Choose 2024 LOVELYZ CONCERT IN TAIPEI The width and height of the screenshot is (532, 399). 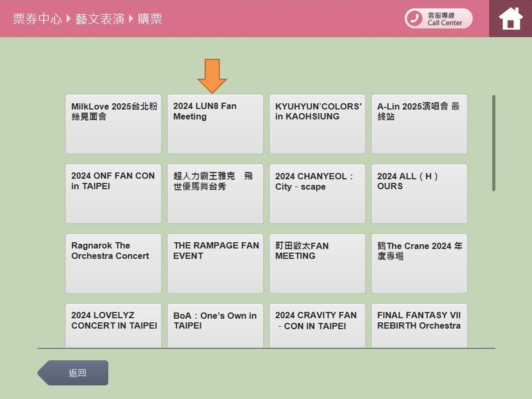113,325
